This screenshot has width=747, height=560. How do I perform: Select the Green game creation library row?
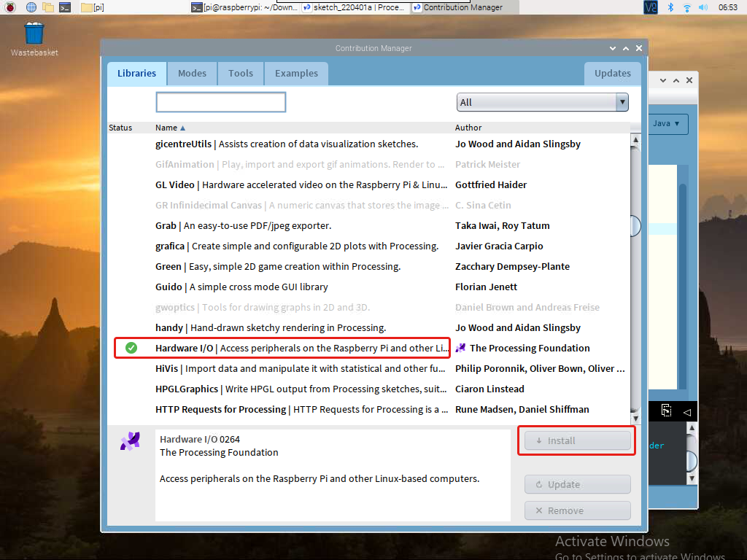click(x=368, y=267)
